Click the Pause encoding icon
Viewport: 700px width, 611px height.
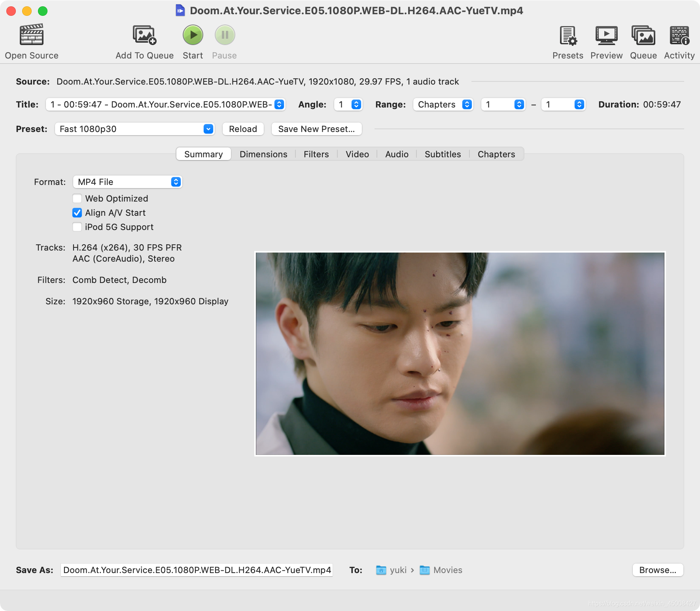coord(225,35)
